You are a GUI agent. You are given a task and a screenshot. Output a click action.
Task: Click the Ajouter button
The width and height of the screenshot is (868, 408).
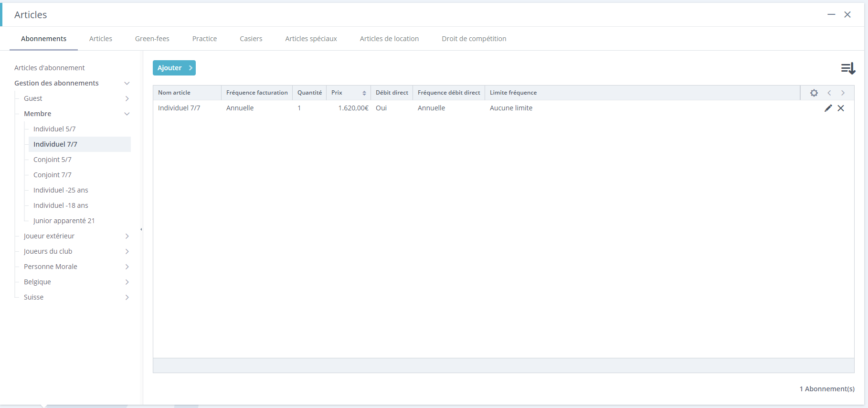pyautogui.click(x=174, y=68)
